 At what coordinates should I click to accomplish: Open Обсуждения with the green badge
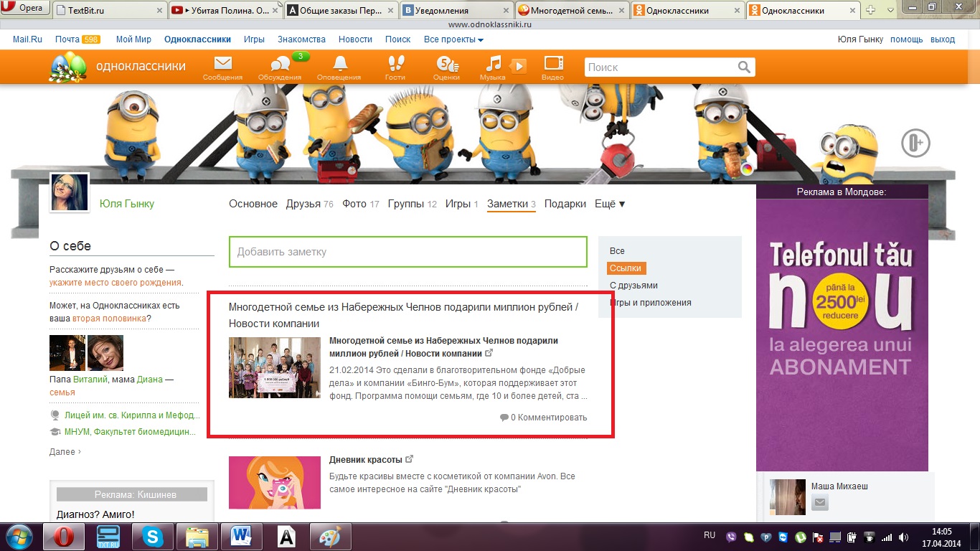(280, 64)
